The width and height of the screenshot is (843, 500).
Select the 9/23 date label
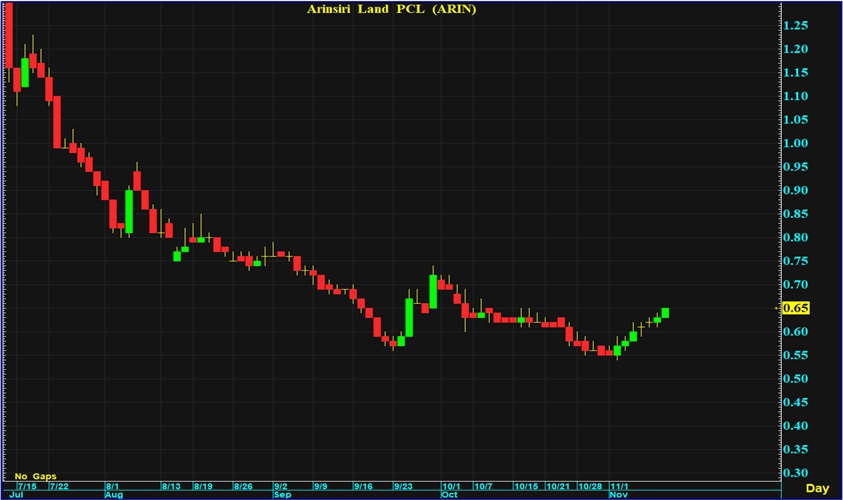pos(404,486)
